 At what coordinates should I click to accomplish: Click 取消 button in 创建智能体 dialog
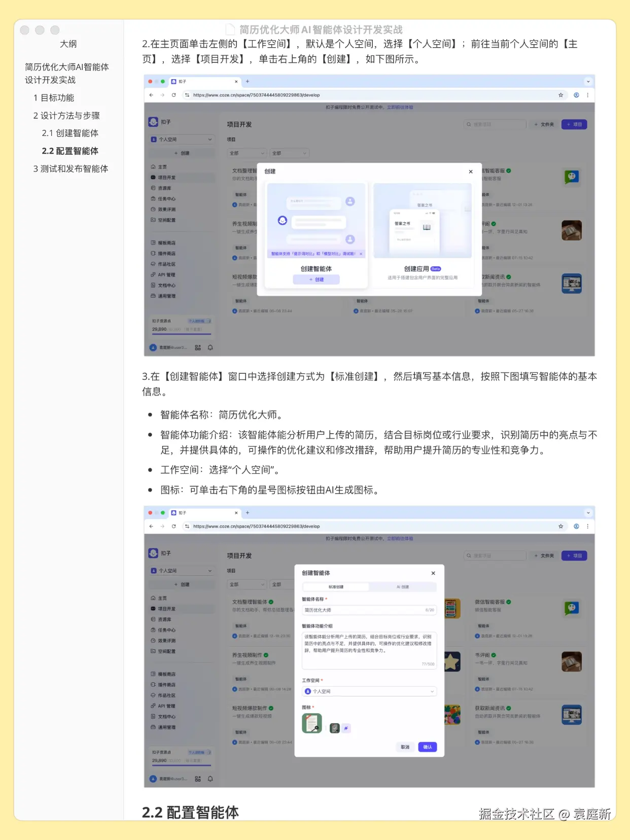(x=405, y=747)
